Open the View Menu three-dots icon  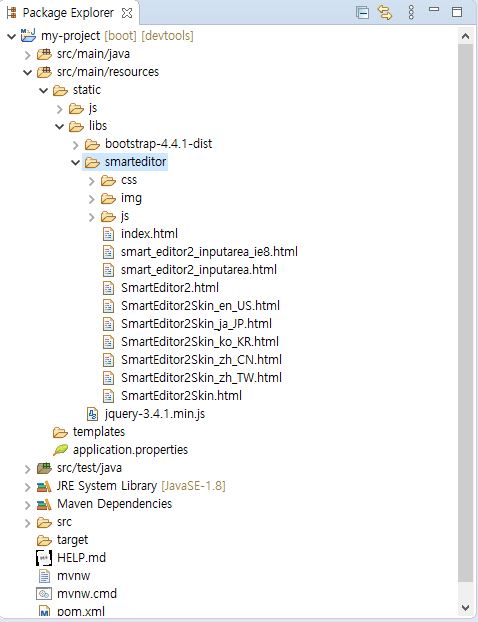click(x=411, y=13)
